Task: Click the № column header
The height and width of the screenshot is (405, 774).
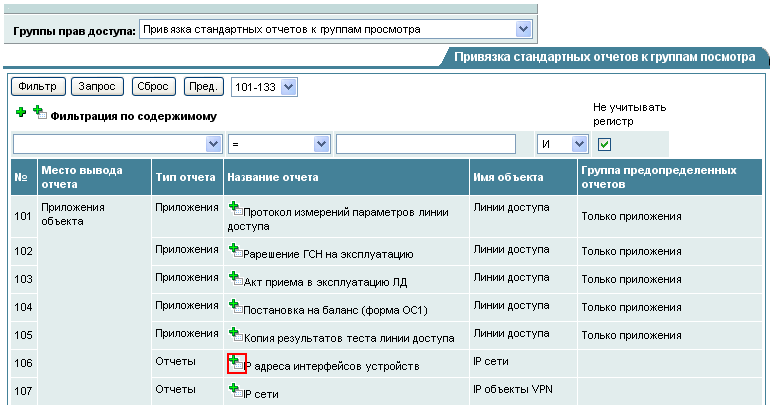Action: pyautogui.click(x=24, y=177)
